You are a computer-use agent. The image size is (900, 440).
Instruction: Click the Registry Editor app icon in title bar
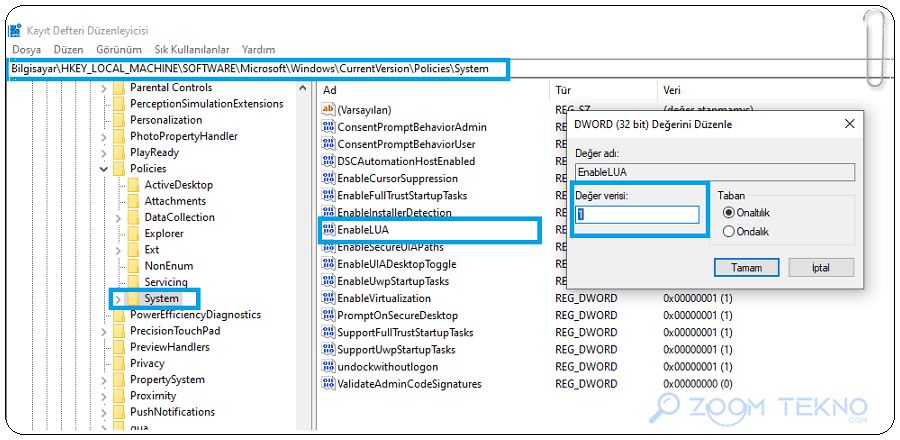16,30
